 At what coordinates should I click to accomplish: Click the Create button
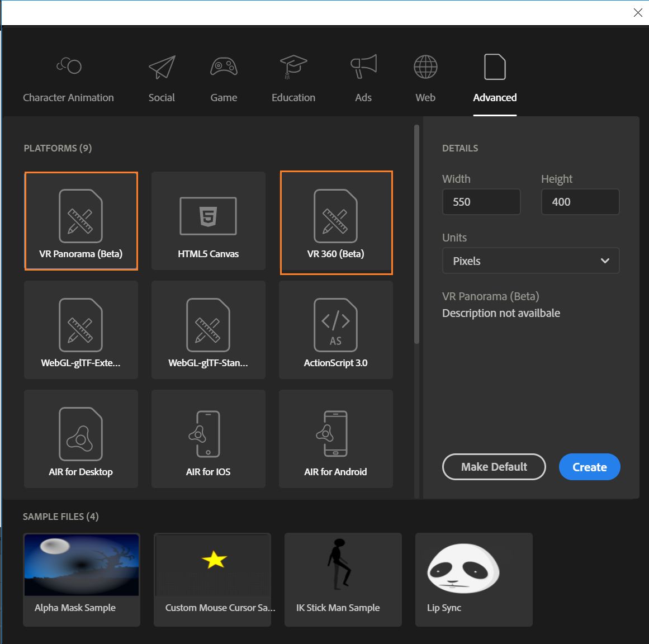(x=589, y=467)
